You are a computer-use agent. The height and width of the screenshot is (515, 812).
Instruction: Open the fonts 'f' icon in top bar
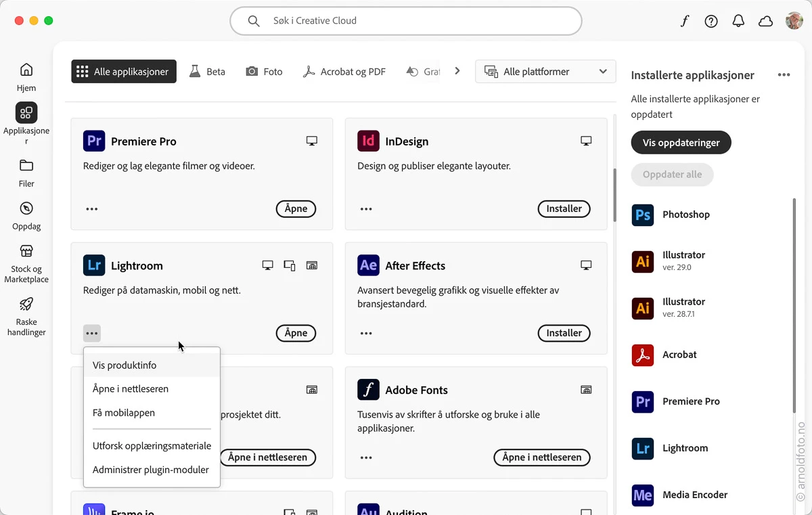point(684,21)
